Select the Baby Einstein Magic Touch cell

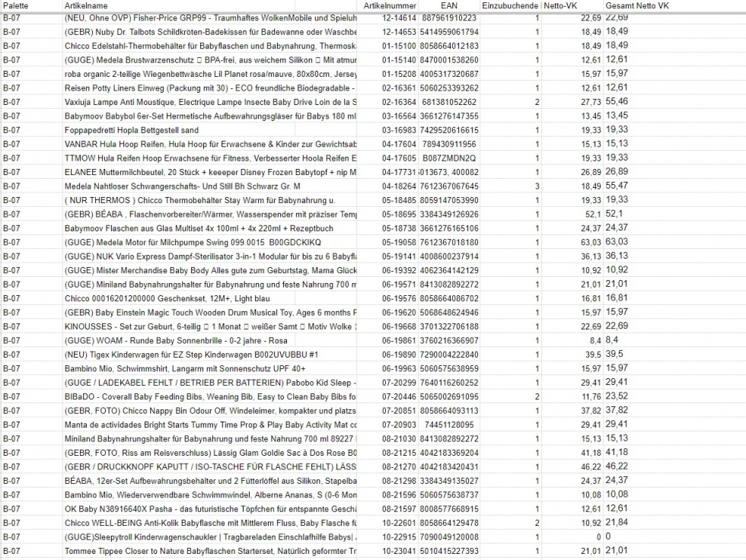coord(209,312)
